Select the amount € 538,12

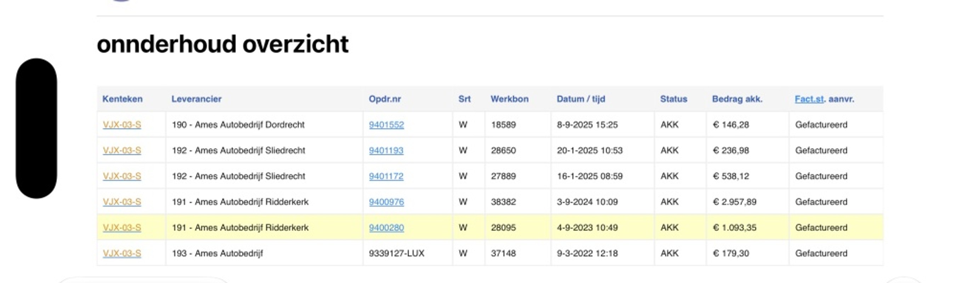click(x=731, y=176)
